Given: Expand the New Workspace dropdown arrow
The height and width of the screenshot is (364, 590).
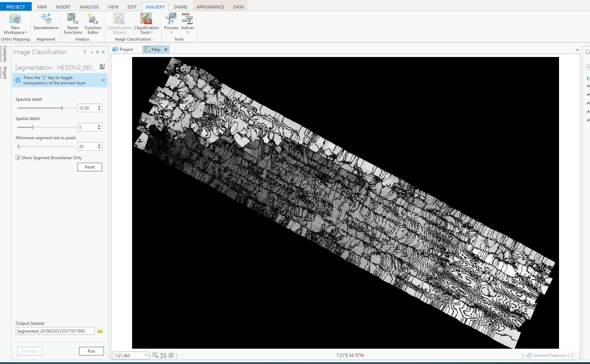Looking at the screenshot, I should point(26,33).
